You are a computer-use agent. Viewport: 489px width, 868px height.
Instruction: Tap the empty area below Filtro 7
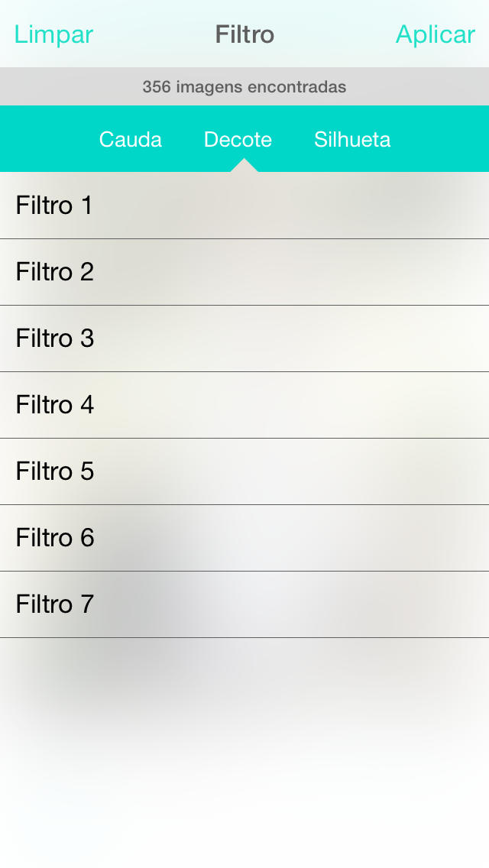click(x=244, y=749)
